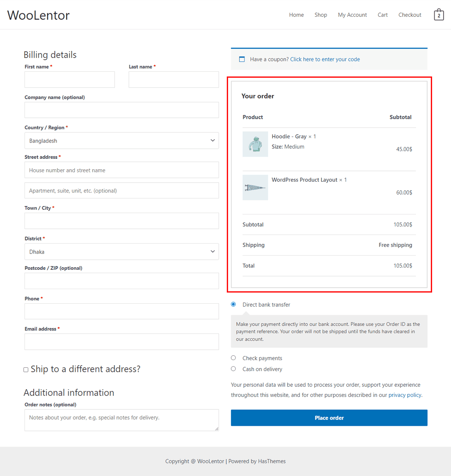Select Direct bank transfer payment option
The width and height of the screenshot is (451, 476).
click(x=233, y=305)
